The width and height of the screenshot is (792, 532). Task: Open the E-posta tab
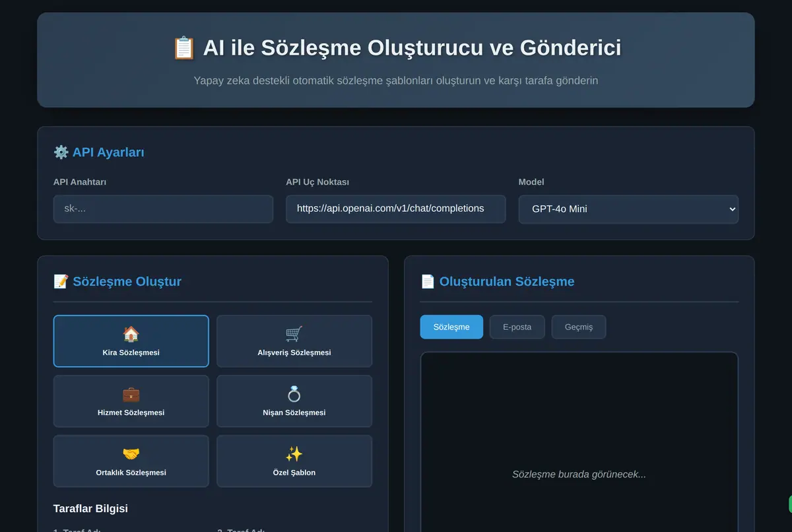[517, 327]
